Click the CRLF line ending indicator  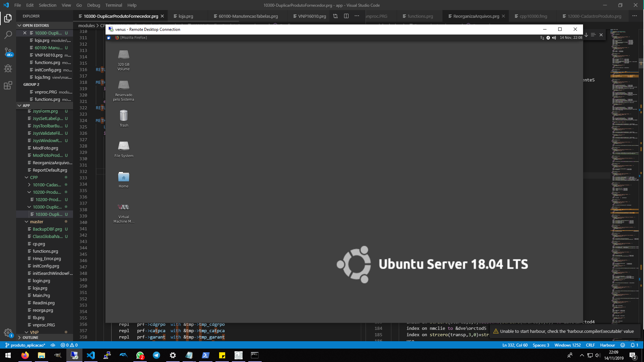coord(590,345)
